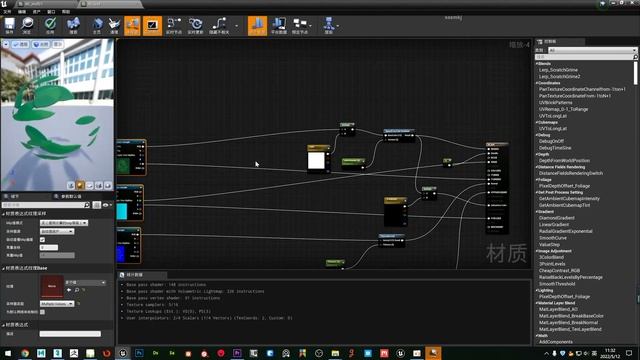Open the File menu
The image size is (640, 360).
(x=7, y=12)
